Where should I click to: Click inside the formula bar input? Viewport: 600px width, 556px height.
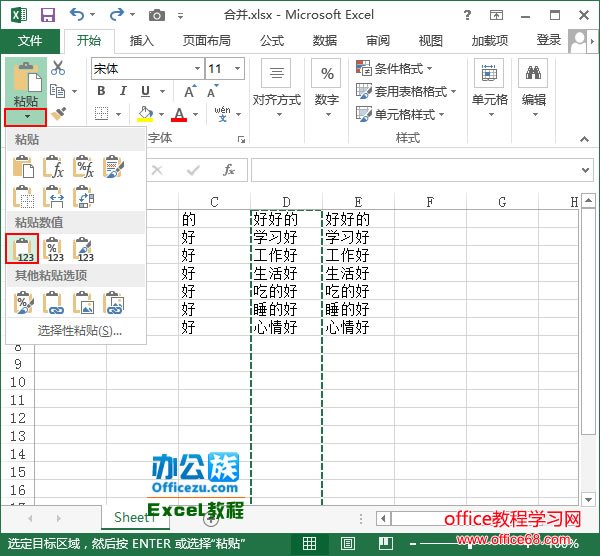click(x=414, y=170)
